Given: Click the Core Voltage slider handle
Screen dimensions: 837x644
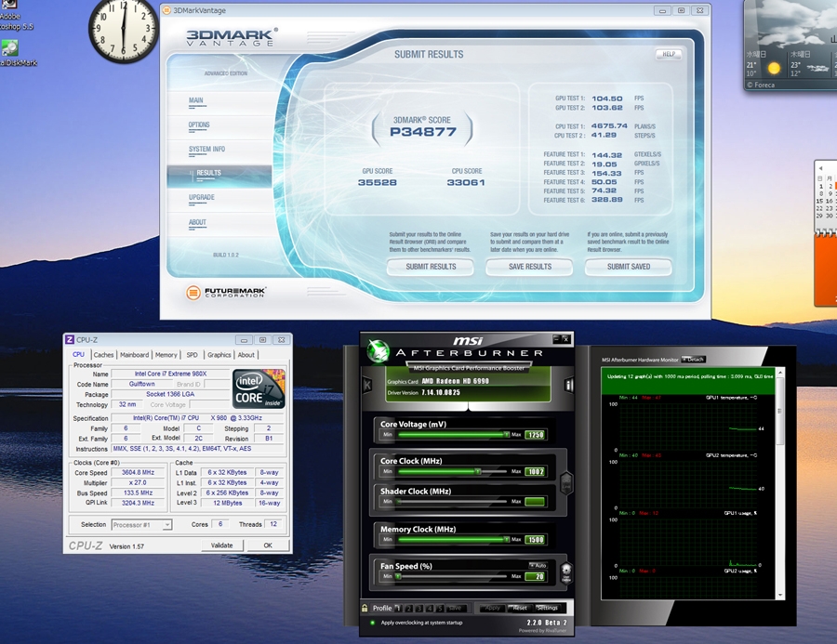Looking at the screenshot, I should pyautogui.click(x=506, y=435).
